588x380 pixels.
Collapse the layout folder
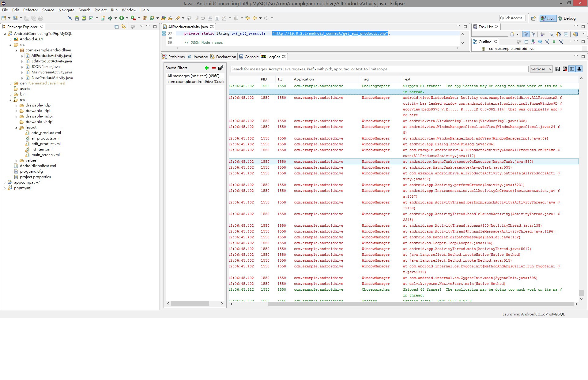pos(16,127)
